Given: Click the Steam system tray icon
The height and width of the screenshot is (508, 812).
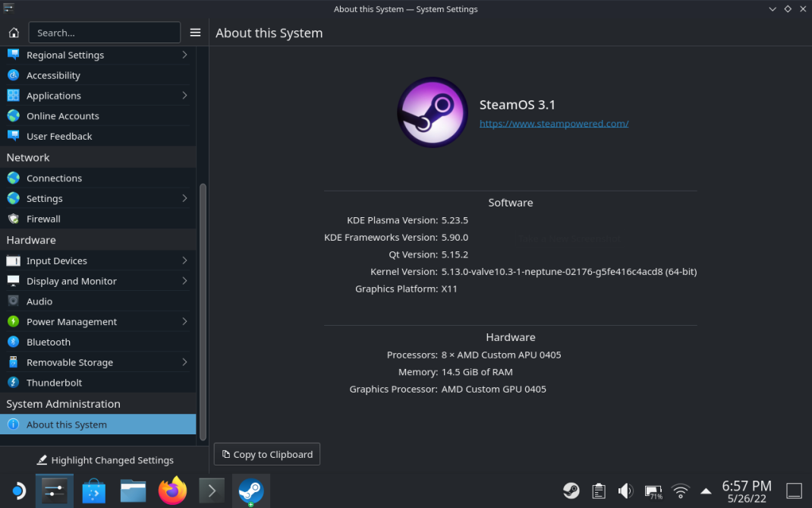Looking at the screenshot, I should coord(571,491).
